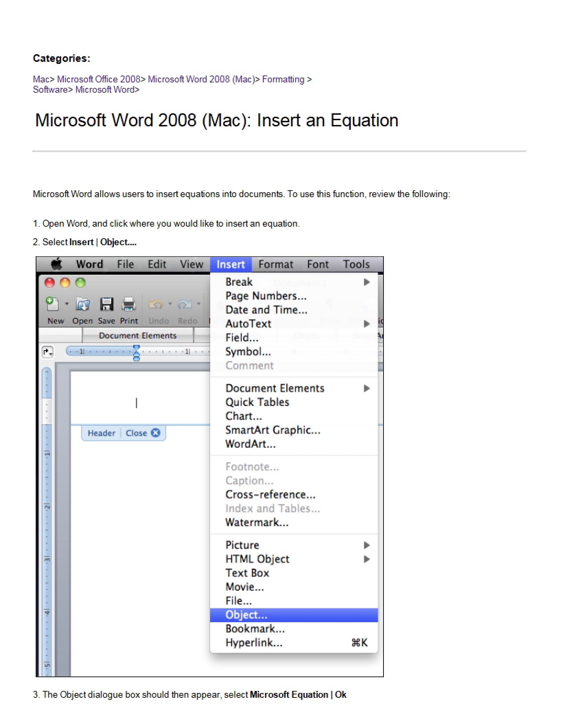The image size is (563, 728).
Task: Open dropdown arrow next to New icon
Action: point(67,304)
